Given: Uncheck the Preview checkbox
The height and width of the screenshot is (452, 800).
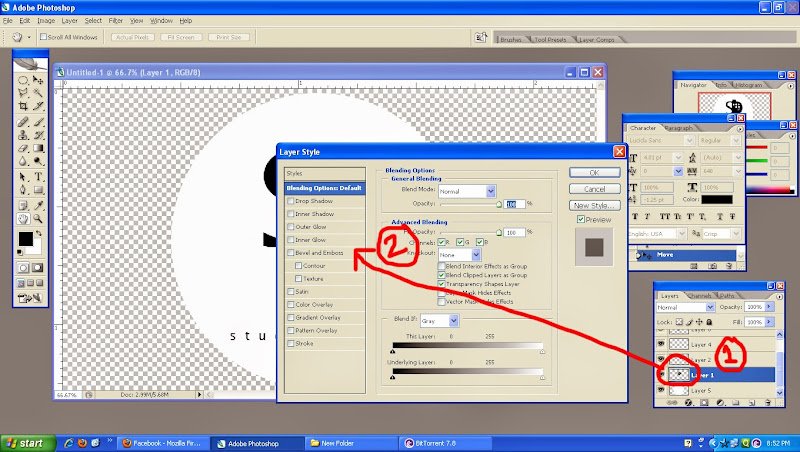Looking at the screenshot, I should (x=581, y=219).
